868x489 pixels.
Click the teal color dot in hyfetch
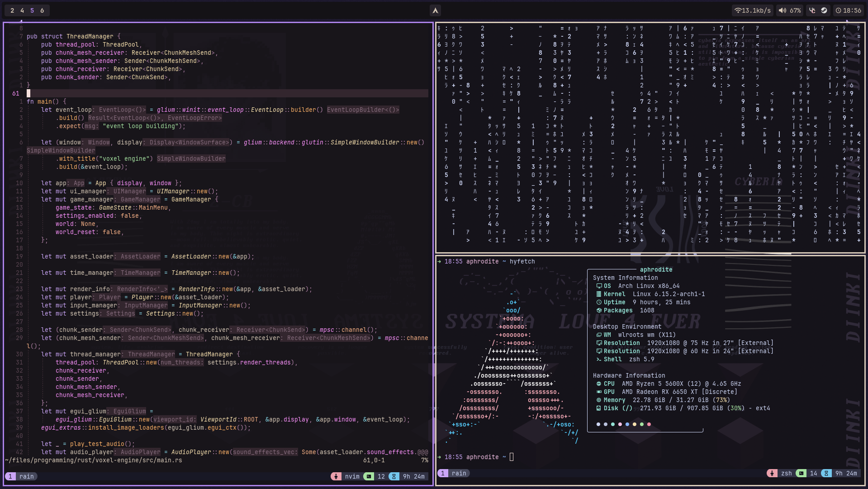613,424
